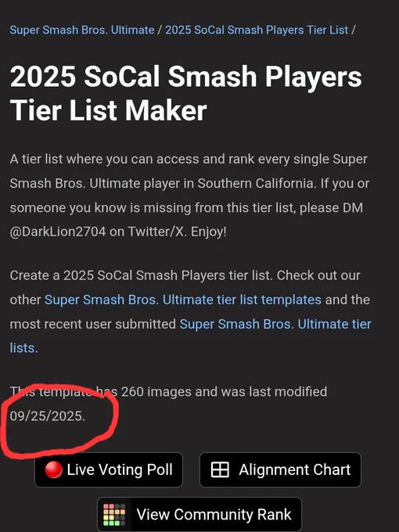
Task: Click the colored Community Rank grid icon
Action: tap(114, 515)
